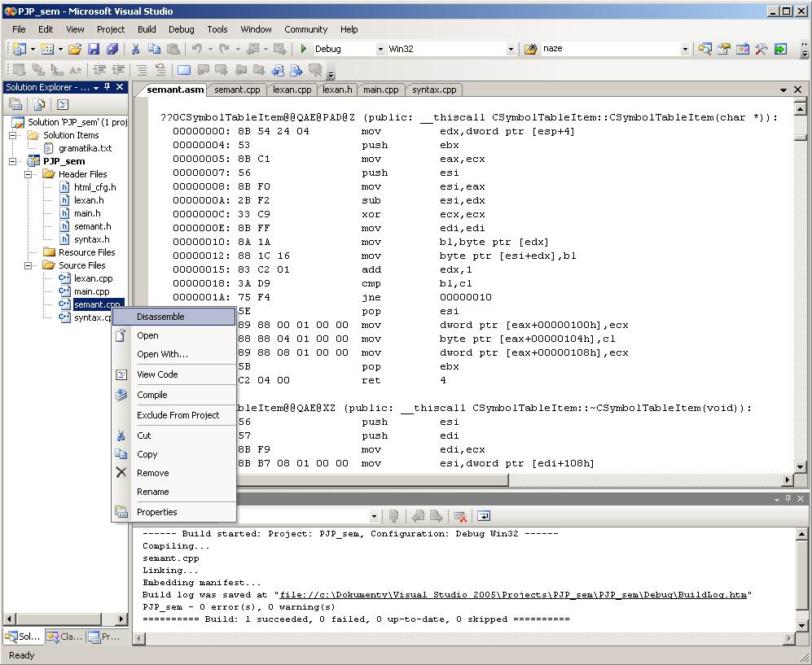Switch to the syntax.cpp tab

pos(434,90)
